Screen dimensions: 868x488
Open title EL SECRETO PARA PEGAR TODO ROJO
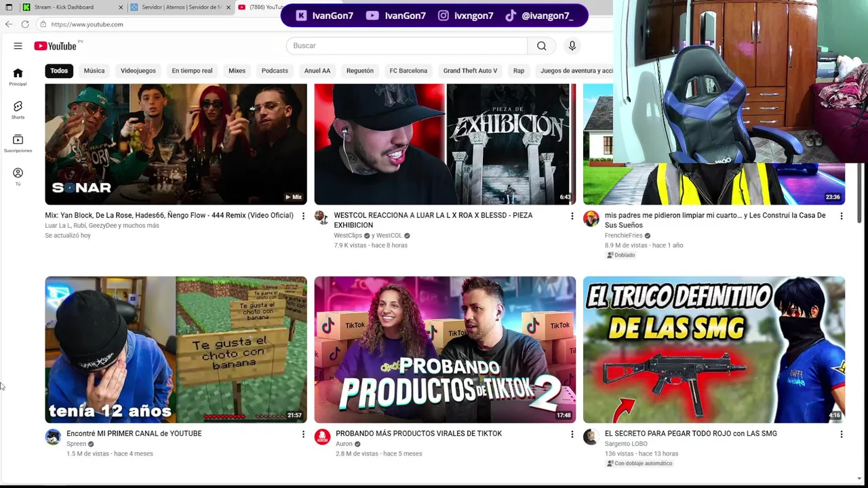(690, 434)
